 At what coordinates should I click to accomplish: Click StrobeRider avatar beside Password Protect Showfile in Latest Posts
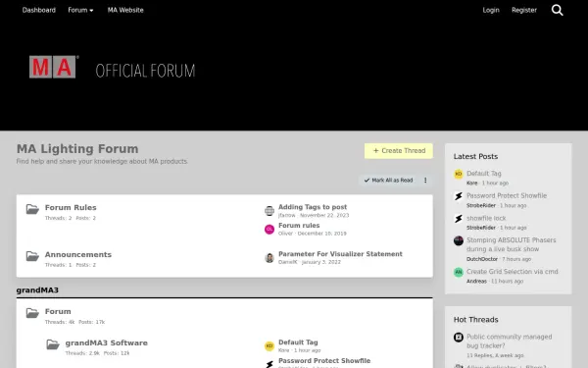click(x=459, y=196)
